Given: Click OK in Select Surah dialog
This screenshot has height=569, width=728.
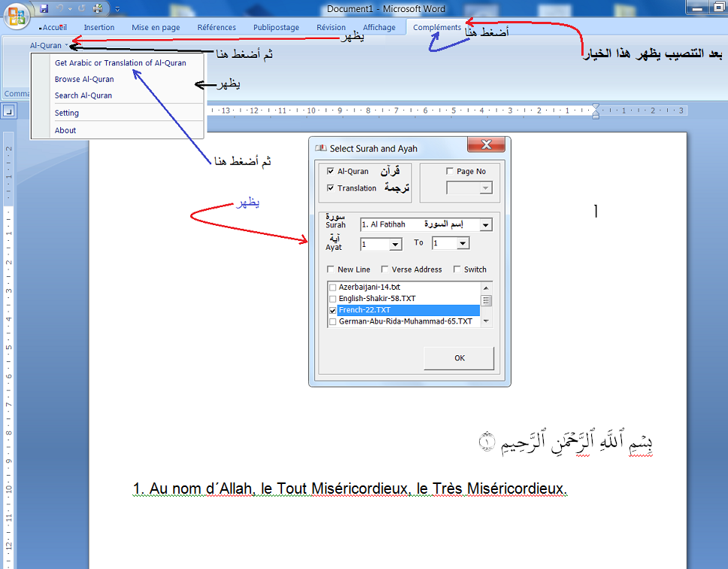Looking at the screenshot, I should (460, 358).
